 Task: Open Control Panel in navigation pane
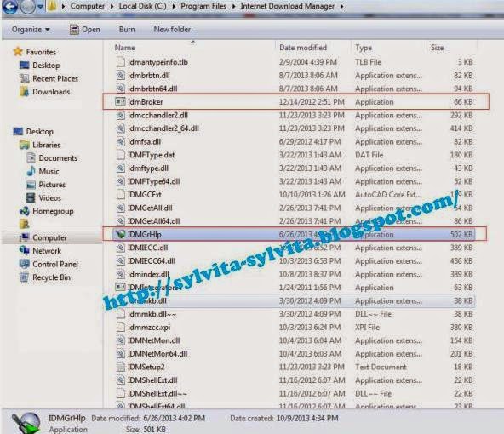[55, 264]
